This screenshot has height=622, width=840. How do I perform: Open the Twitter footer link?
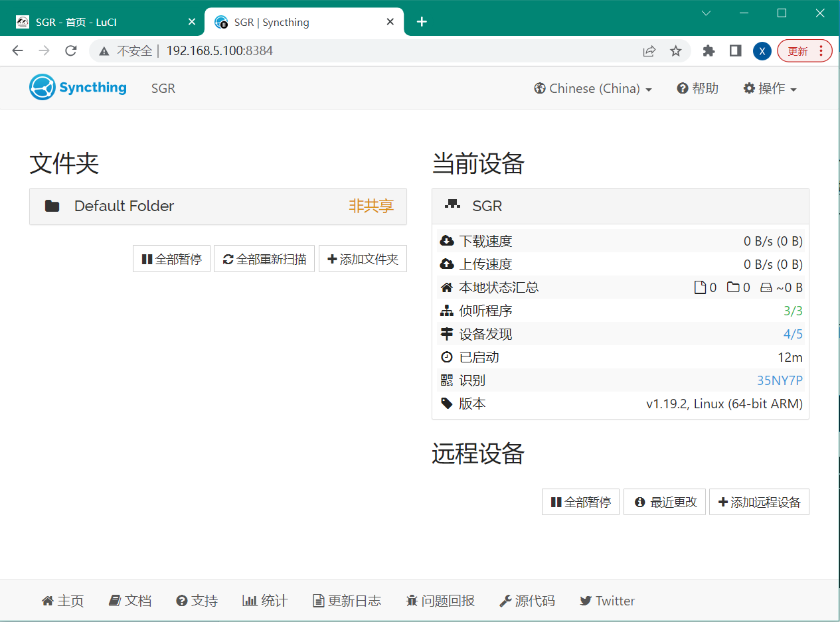coord(607,601)
